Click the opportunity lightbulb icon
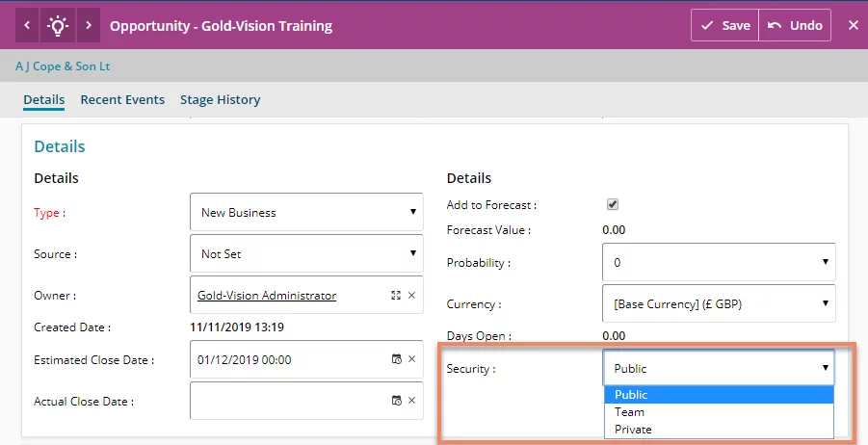 [x=58, y=25]
